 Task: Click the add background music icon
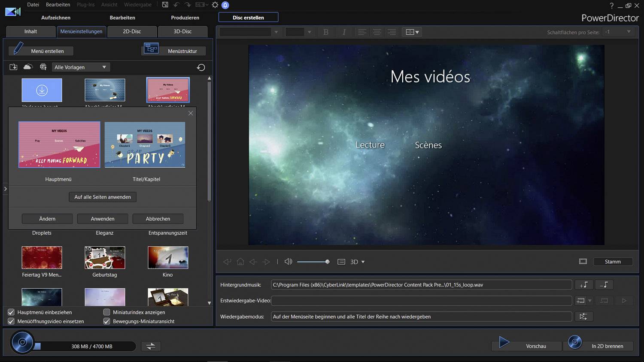click(583, 284)
